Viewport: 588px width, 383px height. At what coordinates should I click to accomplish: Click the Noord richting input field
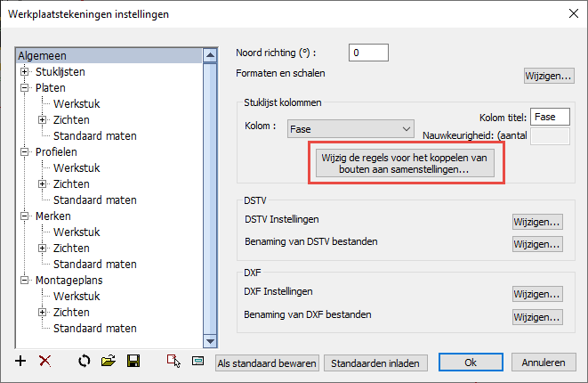pyautogui.click(x=368, y=53)
